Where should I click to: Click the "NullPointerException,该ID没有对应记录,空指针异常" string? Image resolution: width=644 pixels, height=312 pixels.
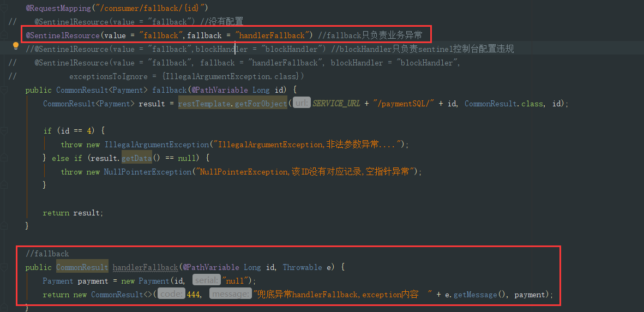[306, 172]
